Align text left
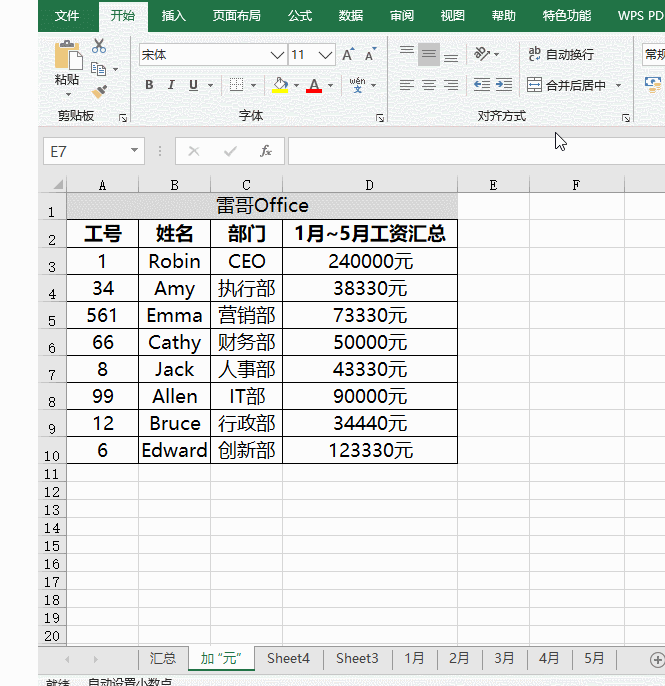665x686 pixels. (x=406, y=84)
